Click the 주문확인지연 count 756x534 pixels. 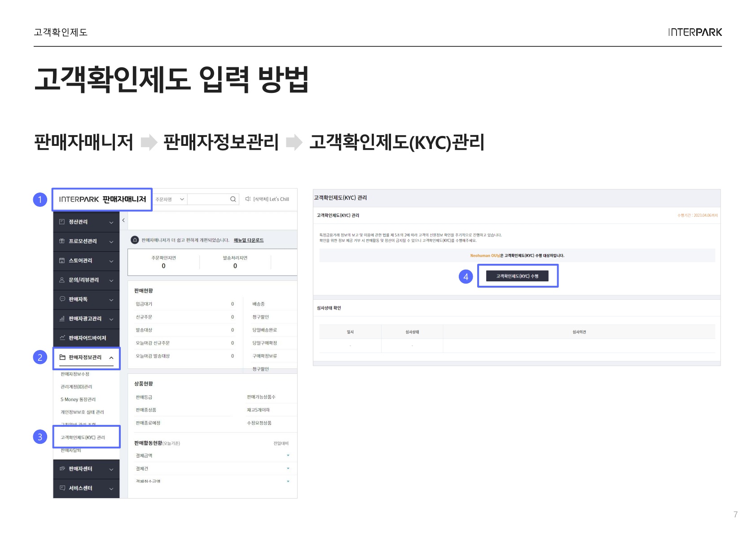point(163,266)
